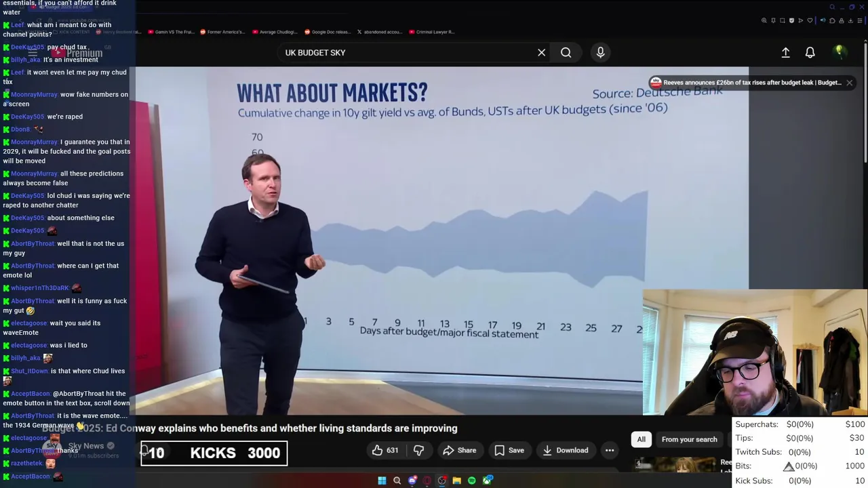Dismiss the Reeves announces £26bn suggestion card
Viewport: 868px width, 488px height.
(x=849, y=83)
